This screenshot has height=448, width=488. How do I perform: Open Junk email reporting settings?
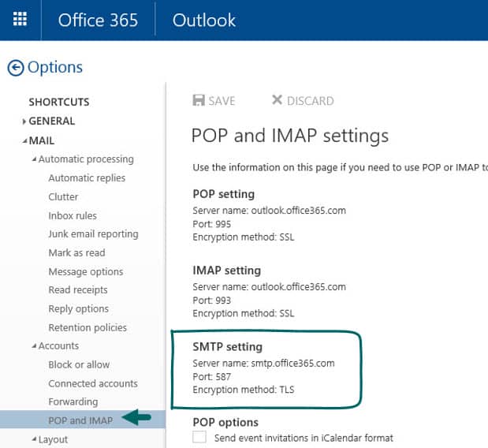93,234
